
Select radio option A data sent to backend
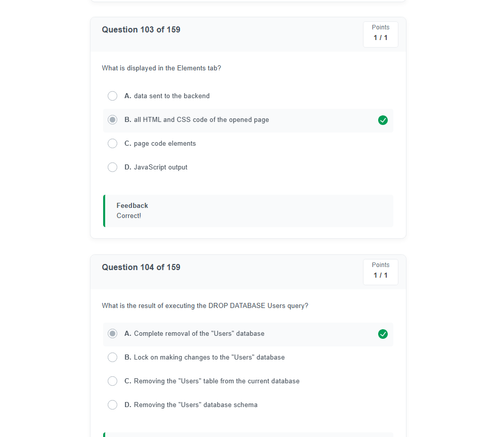[x=112, y=96]
